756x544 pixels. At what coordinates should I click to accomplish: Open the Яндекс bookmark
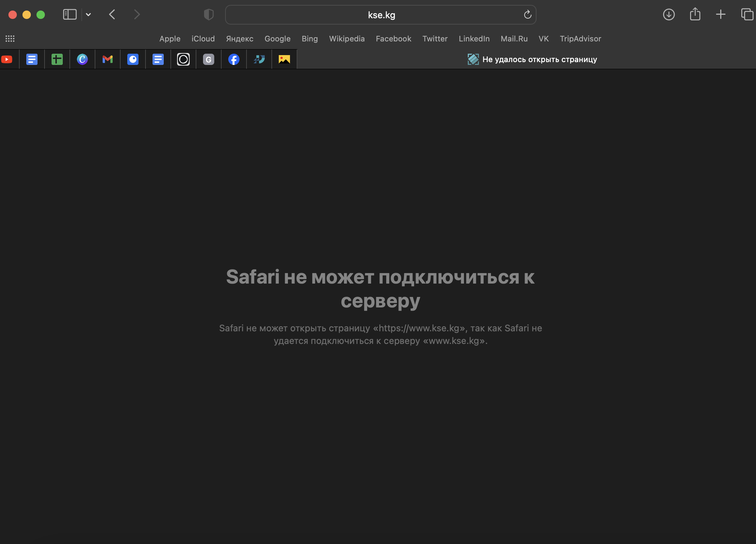(239, 39)
